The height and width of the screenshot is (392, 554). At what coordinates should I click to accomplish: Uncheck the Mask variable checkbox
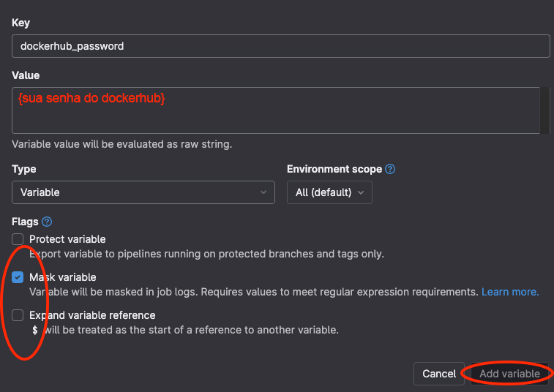(18, 277)
